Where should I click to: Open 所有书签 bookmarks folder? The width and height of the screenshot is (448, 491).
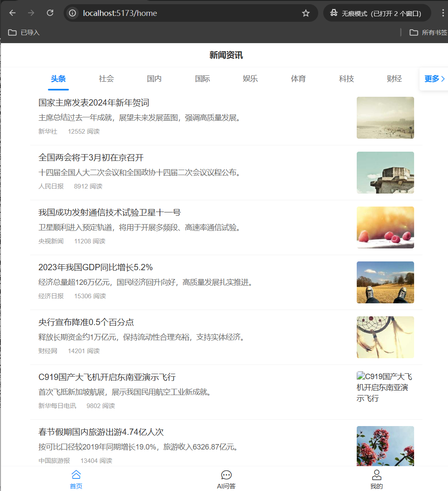pos(428,32)
